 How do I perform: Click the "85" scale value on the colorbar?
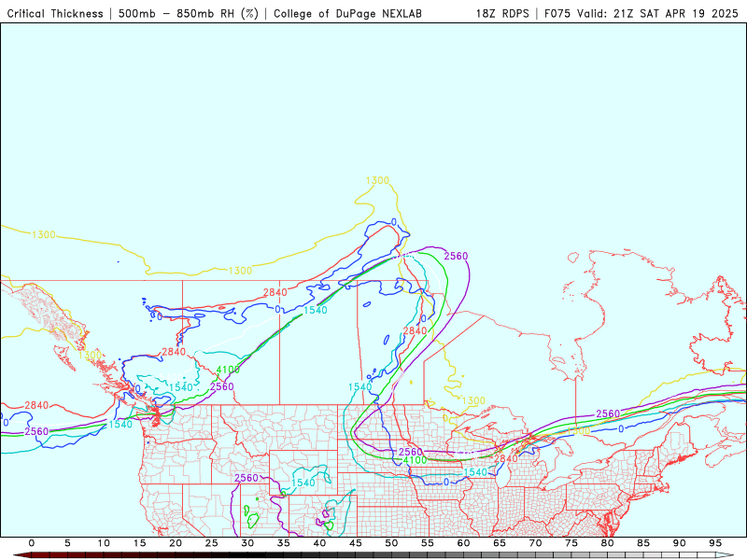643,543
